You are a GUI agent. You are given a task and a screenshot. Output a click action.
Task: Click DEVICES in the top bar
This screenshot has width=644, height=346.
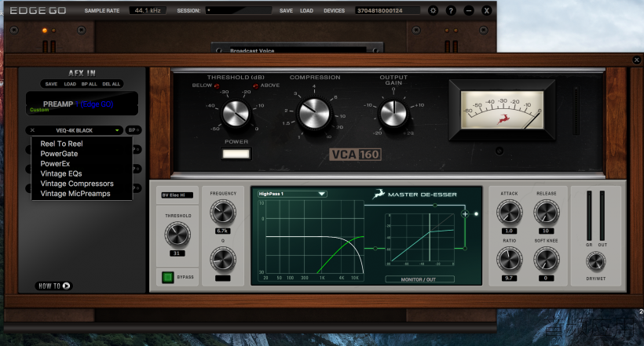334,11
